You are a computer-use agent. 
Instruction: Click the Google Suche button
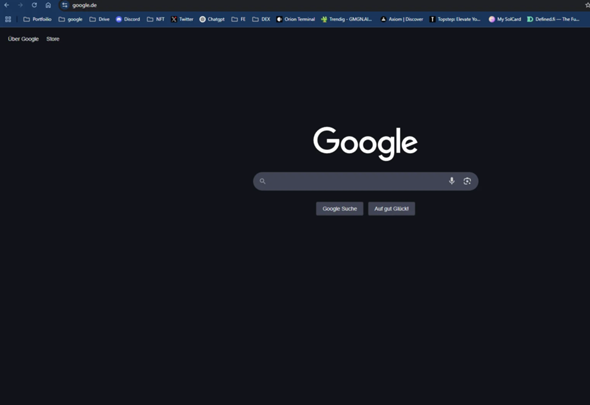pos(339,209)
